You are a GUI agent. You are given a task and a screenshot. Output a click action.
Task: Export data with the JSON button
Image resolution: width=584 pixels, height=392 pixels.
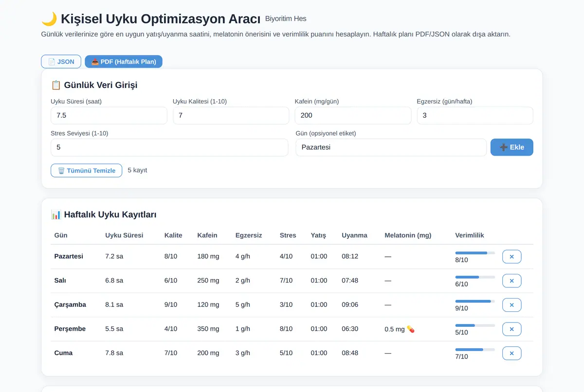coord(61,62)
